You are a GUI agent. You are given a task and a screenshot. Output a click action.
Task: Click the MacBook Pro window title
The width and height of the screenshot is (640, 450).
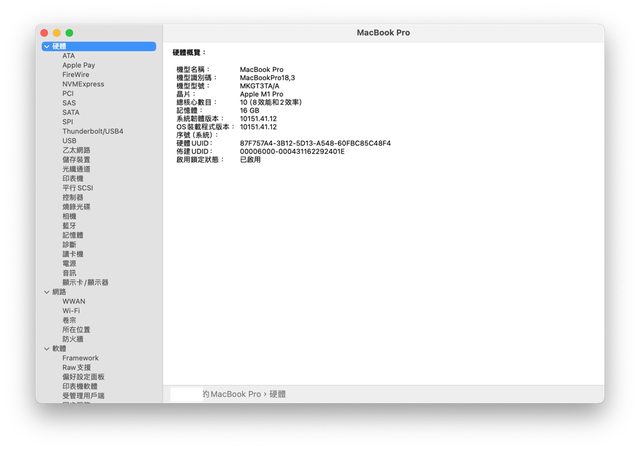click(383, 33)
